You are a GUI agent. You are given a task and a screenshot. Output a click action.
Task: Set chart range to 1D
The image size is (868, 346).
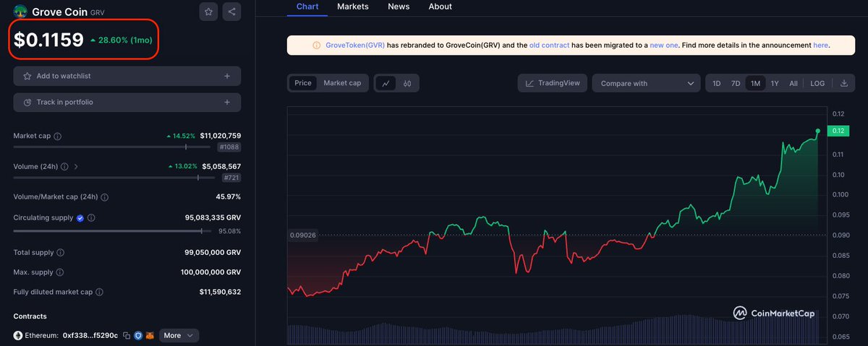717,84
